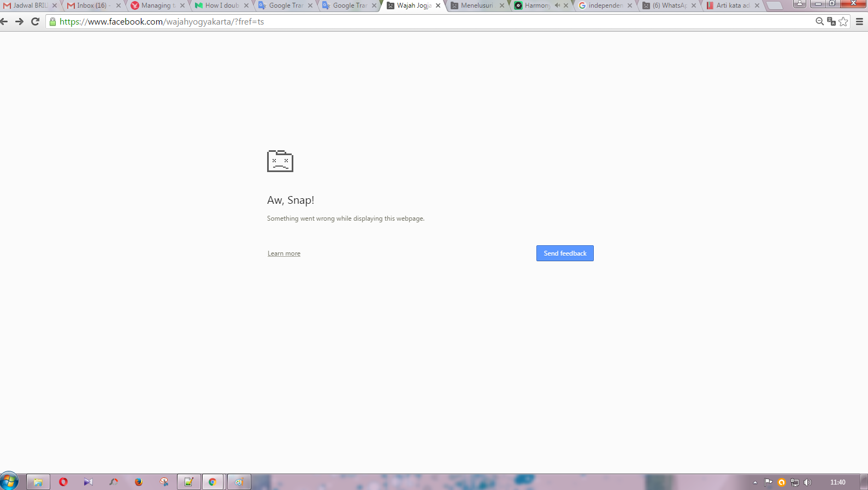Click the orange Avast tray icon

point(782,482)
